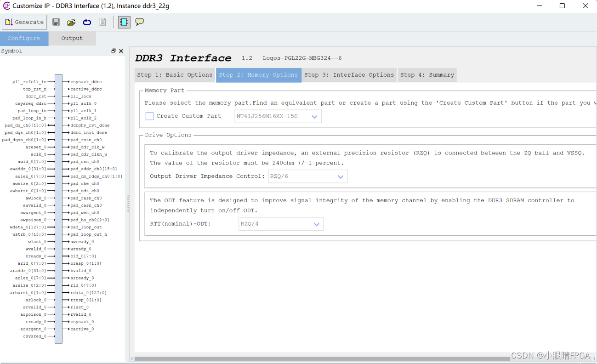Click the left arrow of the horizontal scrollbar
Viewport: 597px width, 364px height.
[x=132, y=358]
